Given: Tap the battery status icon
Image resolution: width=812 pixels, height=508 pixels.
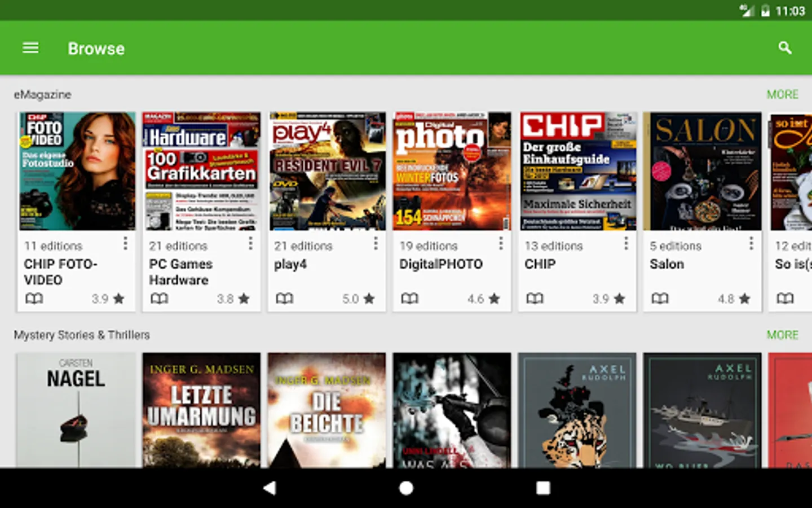Looking at the screenshot, I should pos(765,11).
